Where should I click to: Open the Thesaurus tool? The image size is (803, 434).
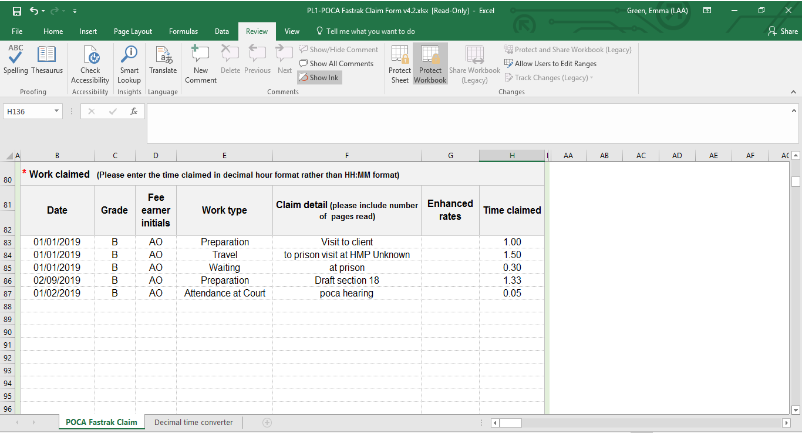pyautogui.click(x=47, y=60)
